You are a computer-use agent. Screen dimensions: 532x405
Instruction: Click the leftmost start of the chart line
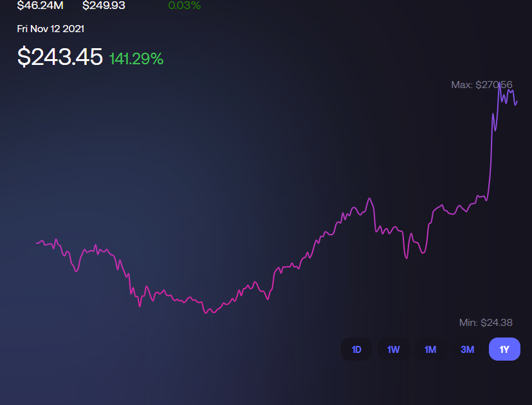pyautogui.click(x=36, y=243)
